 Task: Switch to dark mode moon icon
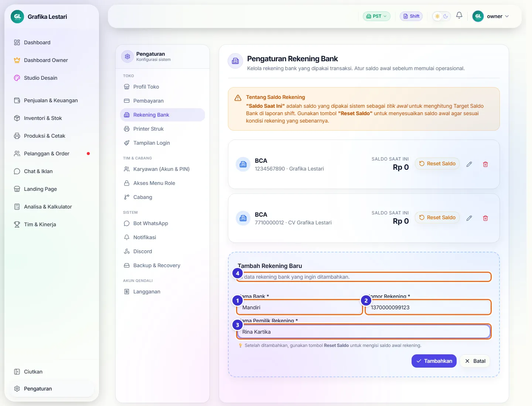(x=446, y=16)
